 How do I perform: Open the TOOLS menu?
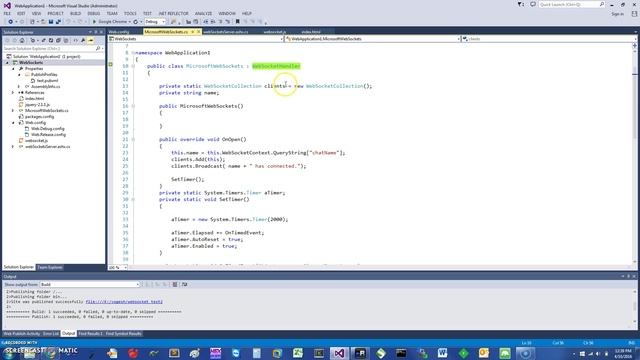click(x=130, y=13)
